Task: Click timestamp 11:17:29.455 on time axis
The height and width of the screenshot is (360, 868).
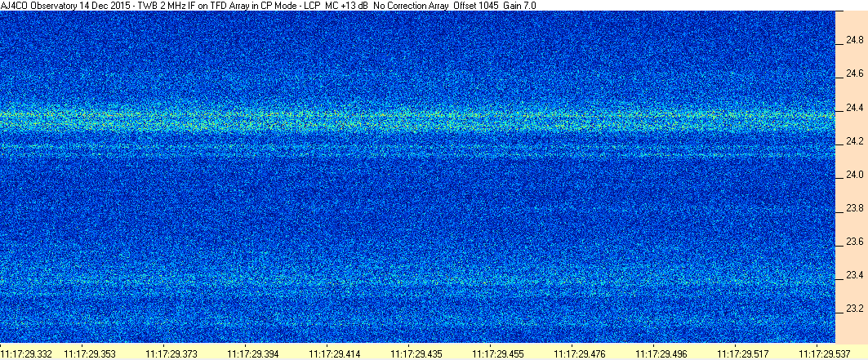Action: 497,353
